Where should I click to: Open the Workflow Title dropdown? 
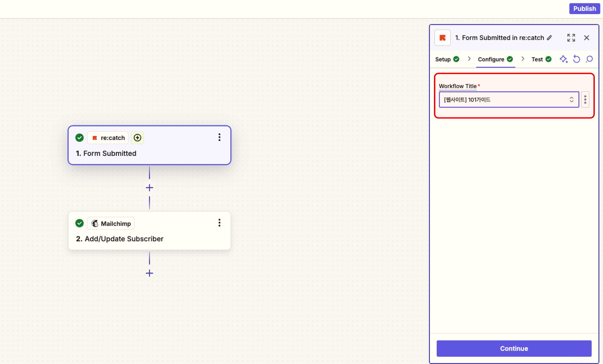pos(508,100)
